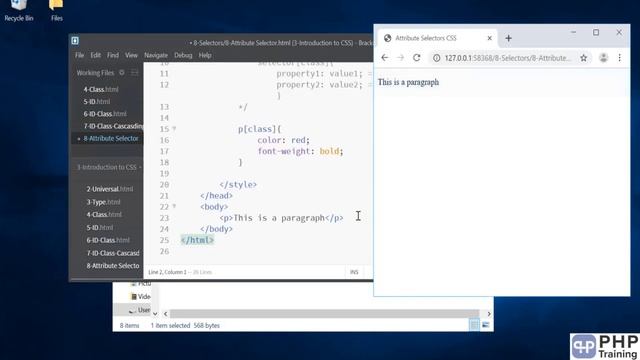Go forward in Chrome browser

click(x=400, y=58)
